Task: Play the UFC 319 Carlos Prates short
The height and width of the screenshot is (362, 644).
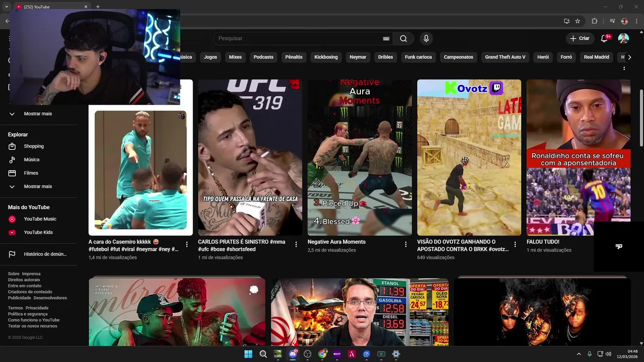Action: [x=250, y=157]
